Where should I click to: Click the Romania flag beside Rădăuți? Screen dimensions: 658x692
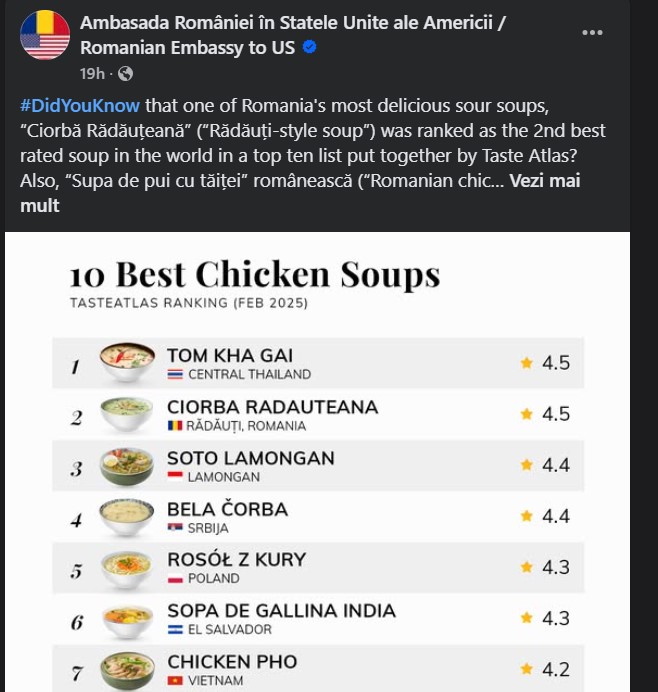[x=175, y=426]
